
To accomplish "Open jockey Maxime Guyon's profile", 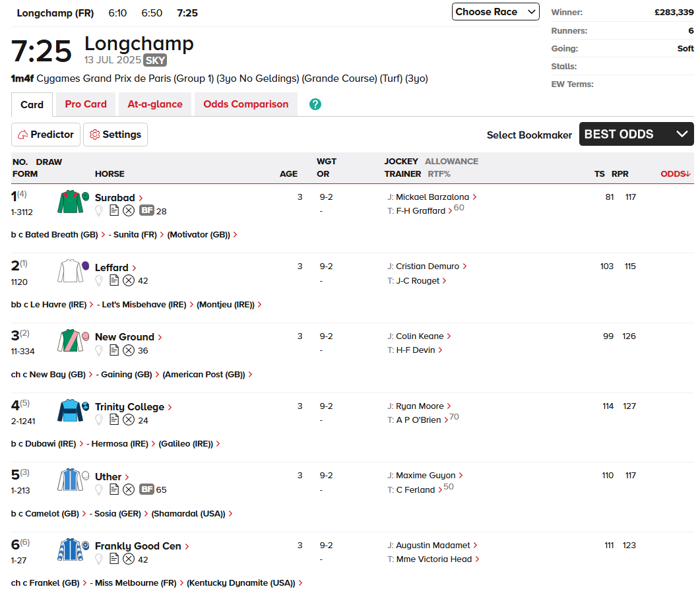I will (430, 476).
